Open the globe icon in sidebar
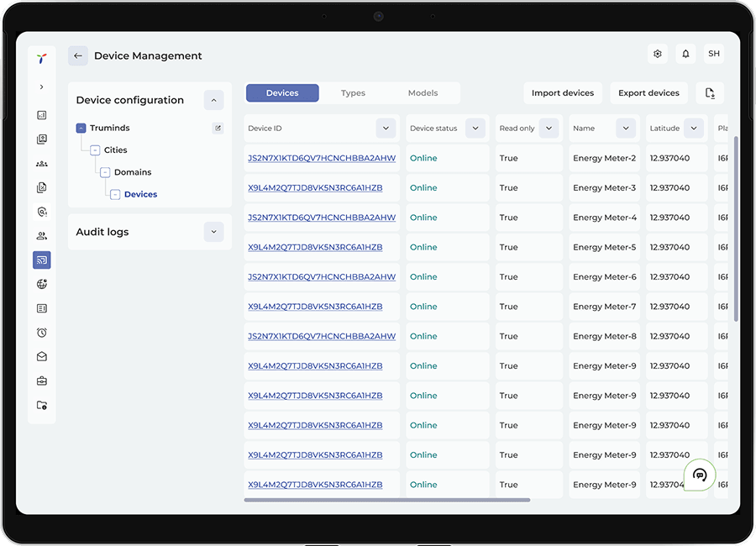Screen dimensions: 756x546 (x=42, y=285)
